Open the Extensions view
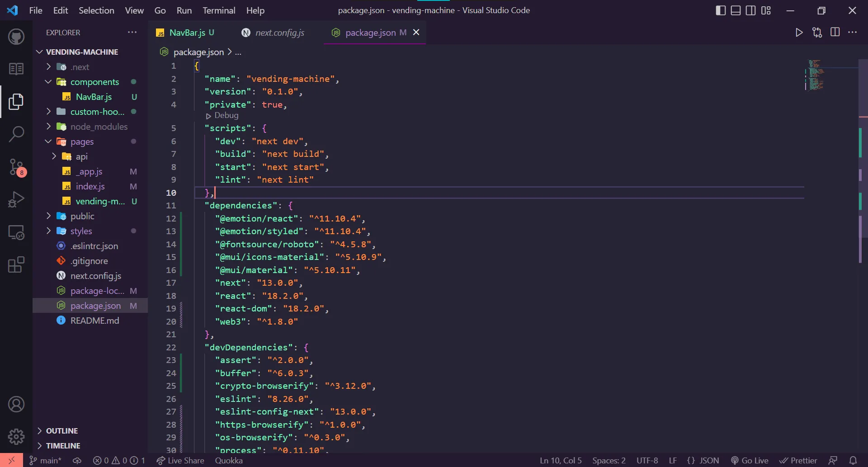 [16, 265]
